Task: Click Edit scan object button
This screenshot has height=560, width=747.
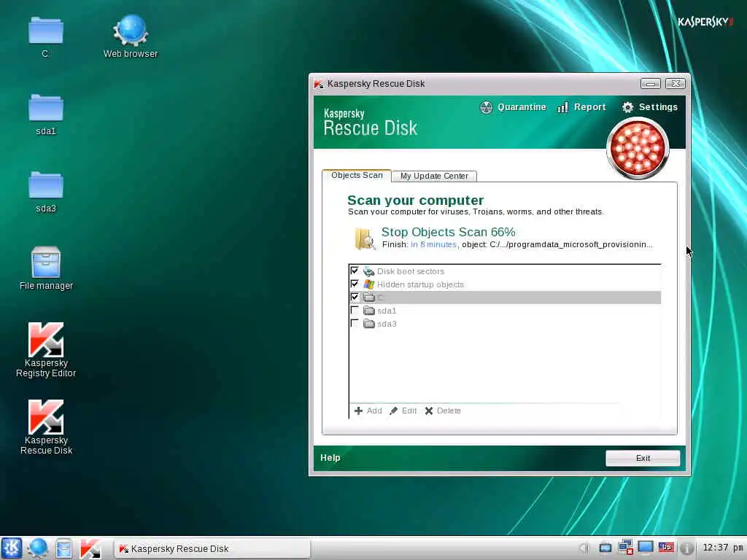Action: (x=403, y=411)
